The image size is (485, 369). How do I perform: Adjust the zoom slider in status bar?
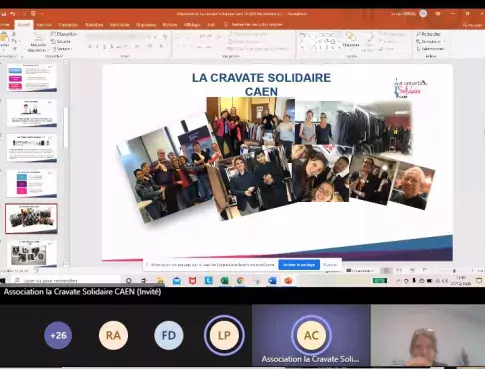tap(454, 271)
